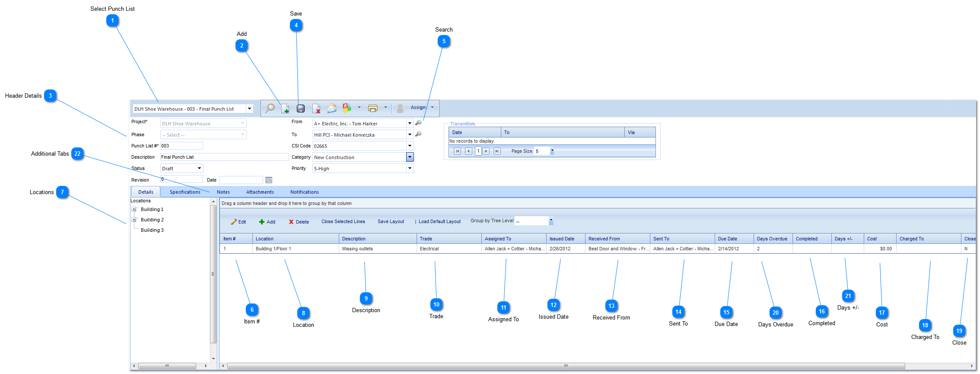Viewport: 980px width, 374px height.
Task: Open the Category dropdown arrow
Action: pos(410,157)
